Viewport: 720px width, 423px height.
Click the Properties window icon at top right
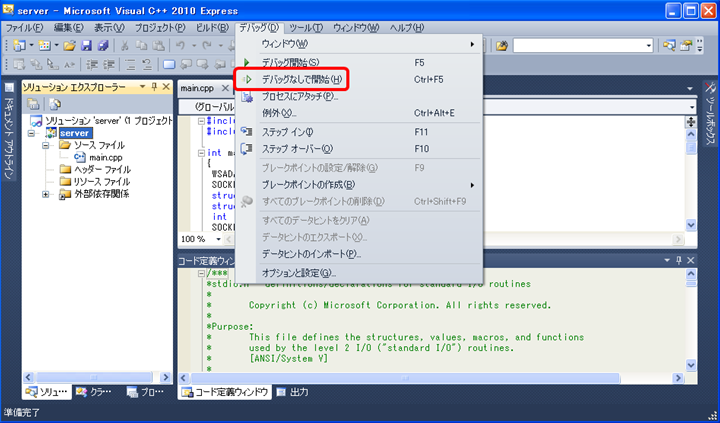point(686,45)
